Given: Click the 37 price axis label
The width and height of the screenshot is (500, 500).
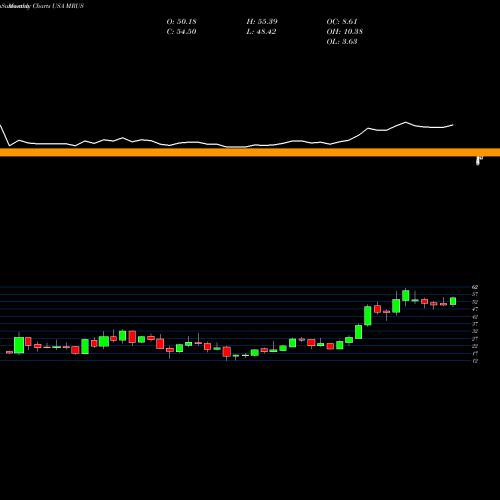Looking at the screenshot, I should [475, 324].
